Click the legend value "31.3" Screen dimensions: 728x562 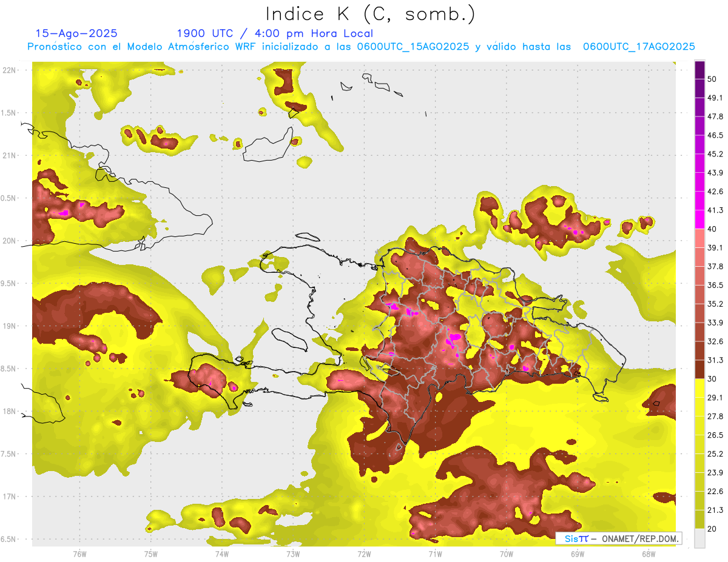(x=715, y=360)
